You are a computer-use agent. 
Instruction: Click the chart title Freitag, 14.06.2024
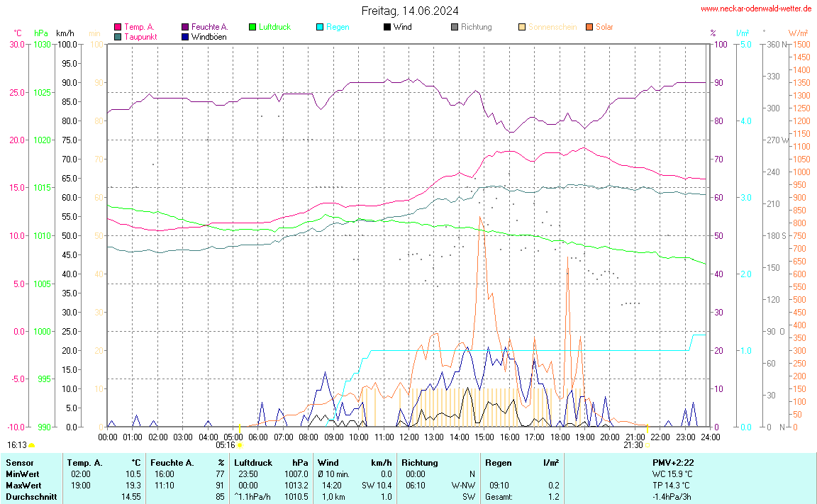(x=409, y=11)
